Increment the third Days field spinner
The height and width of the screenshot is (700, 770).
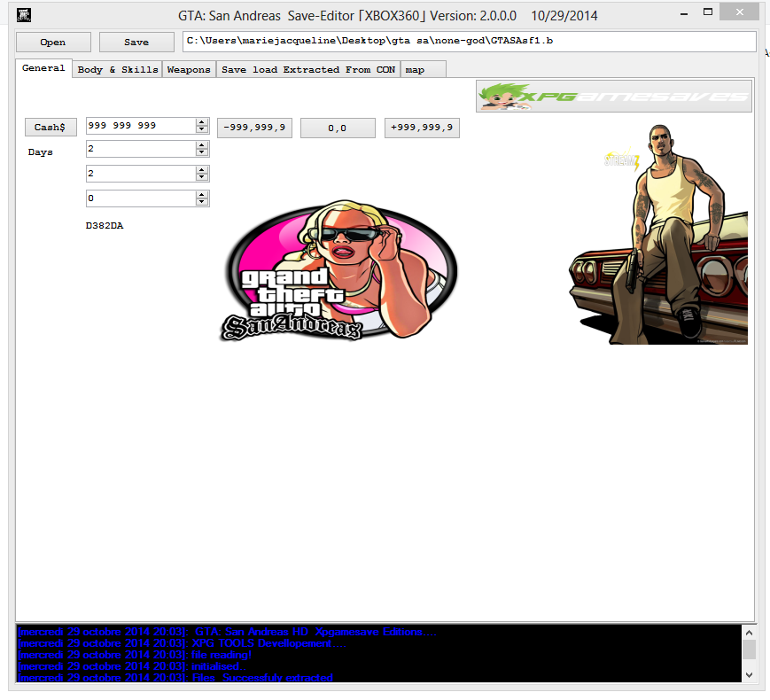click(x=202, y=195)
